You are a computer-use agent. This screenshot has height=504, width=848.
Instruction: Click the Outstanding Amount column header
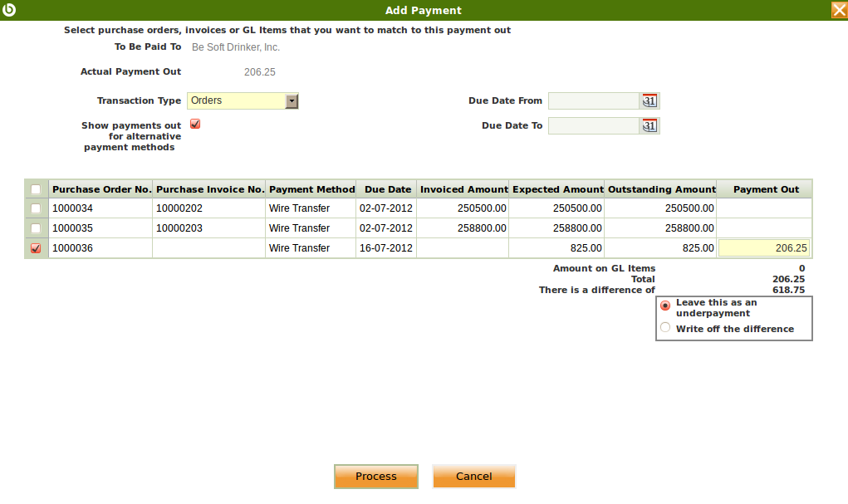coord(661,189)
